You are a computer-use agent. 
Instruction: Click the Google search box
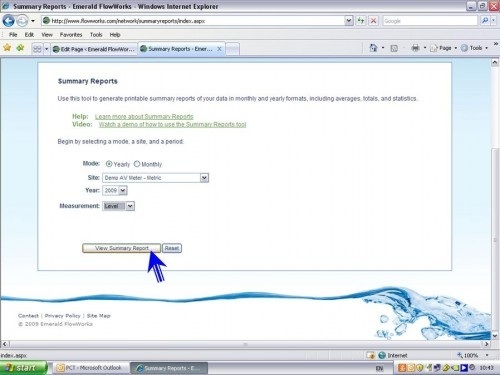pyautogui.click(x=430, y=21)
